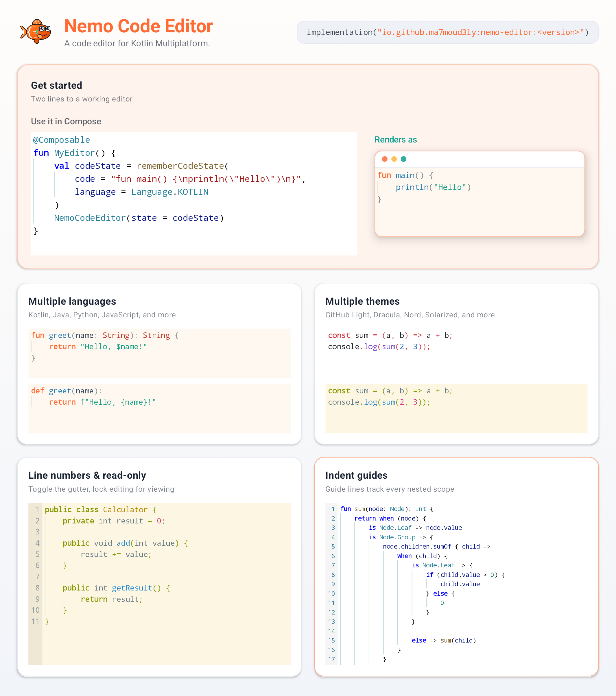Click 'console.log' line in the Solarized sample
616x696 pixels.
point(379,402)
